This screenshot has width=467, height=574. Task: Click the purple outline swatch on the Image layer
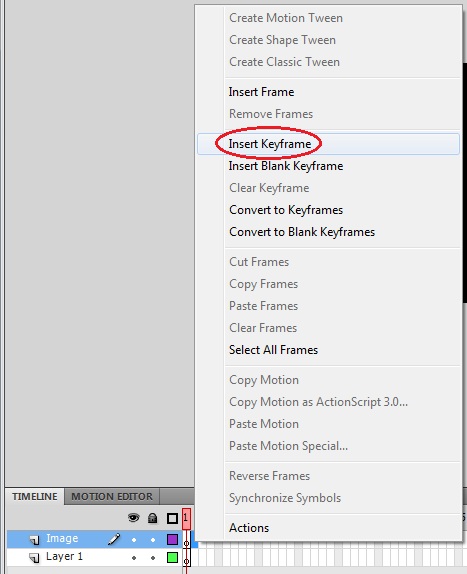(172, 539)
